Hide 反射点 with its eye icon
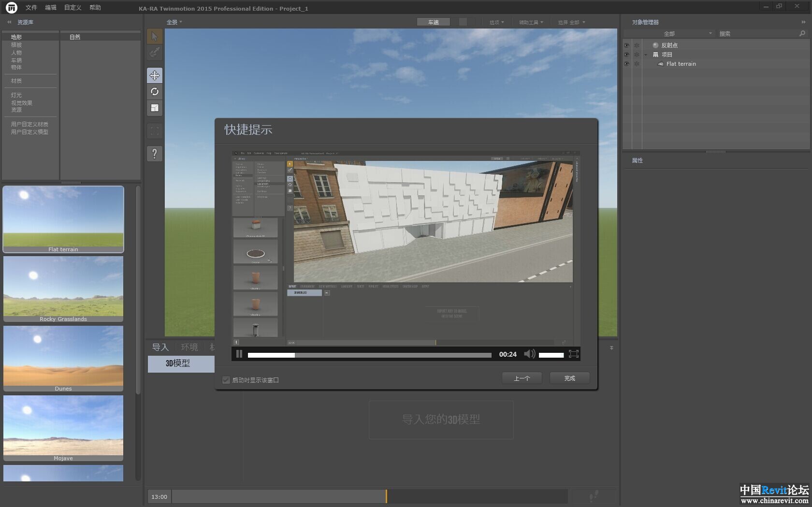This screenshot has height=507, width=812. 626,45
